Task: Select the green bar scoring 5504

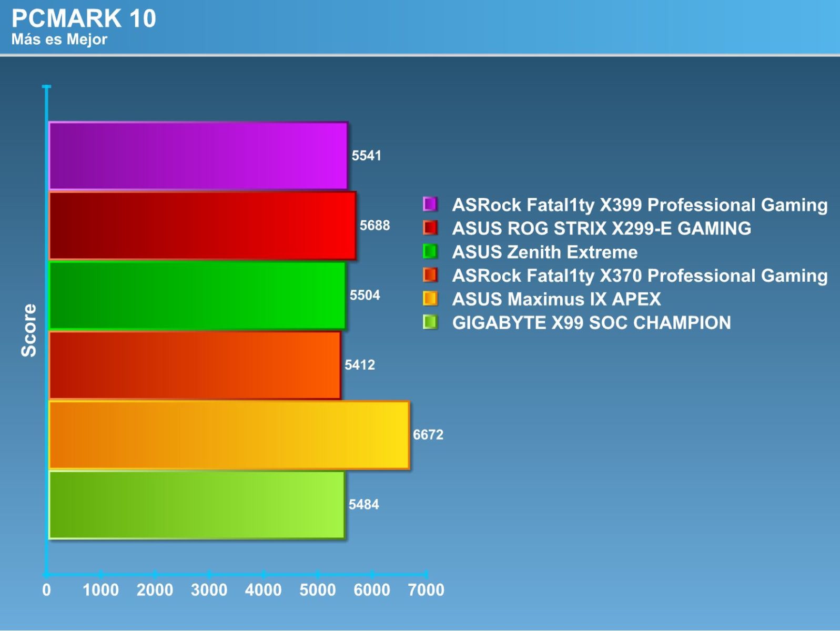Action: tap(197, 296)
